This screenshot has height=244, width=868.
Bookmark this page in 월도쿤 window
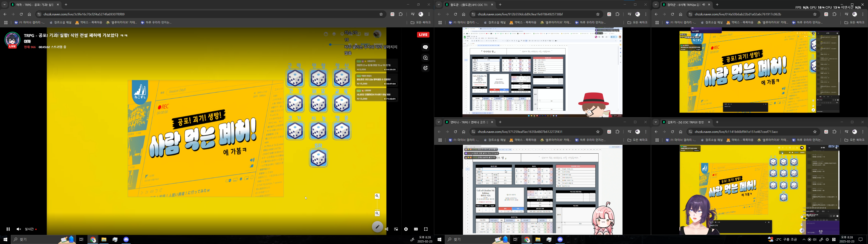click(598, 14)
